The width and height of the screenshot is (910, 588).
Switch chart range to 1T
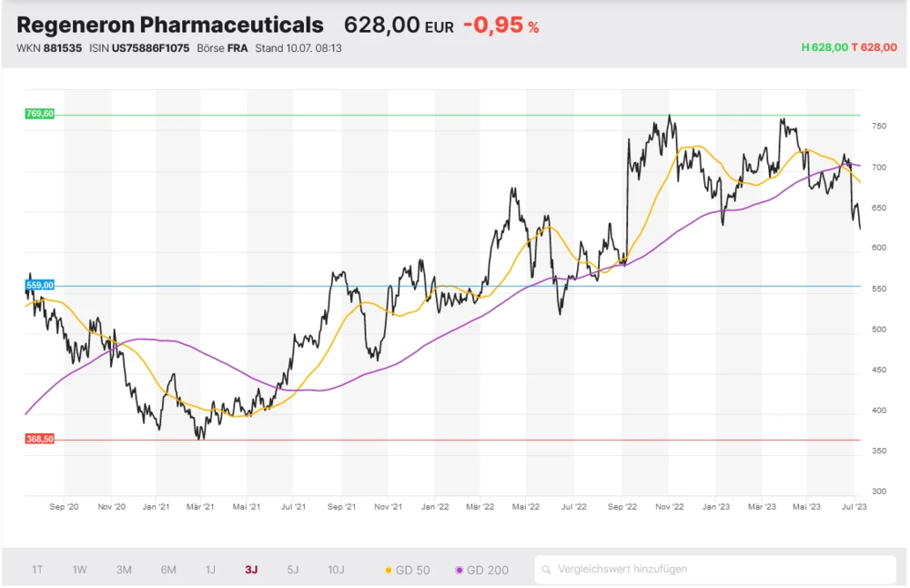tap(37, 570)
